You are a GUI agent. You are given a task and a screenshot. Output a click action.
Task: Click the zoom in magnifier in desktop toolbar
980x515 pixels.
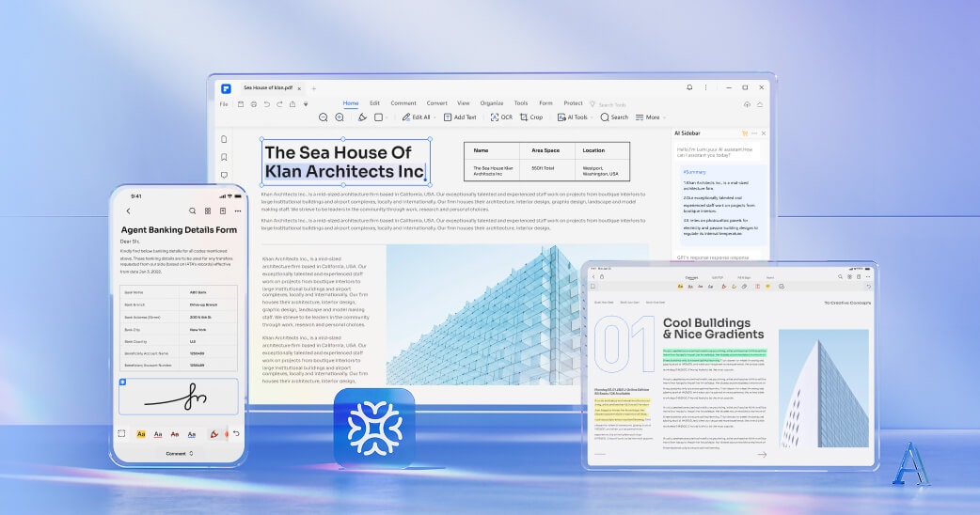(340, 117)
